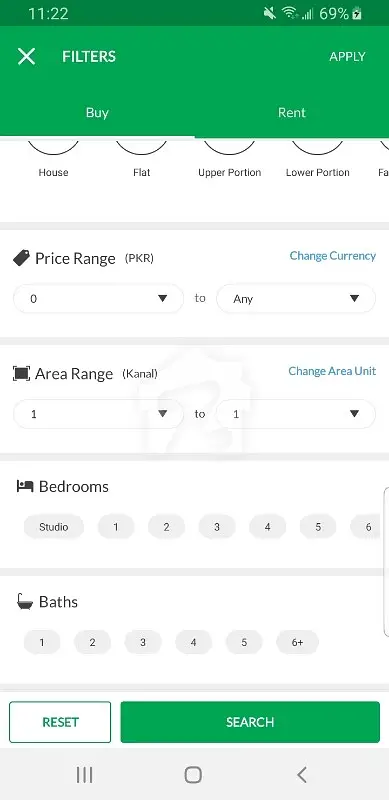389x800 pixels.
Task: Open minimum price dropdown showing 0
Action: point(98,298)
